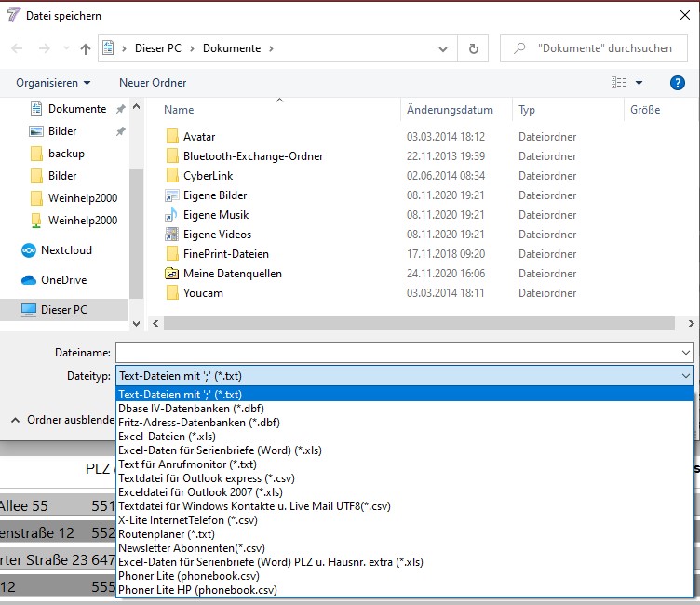
Task: Expand the Organisieren dropdown menu
Action: point(53,83)
